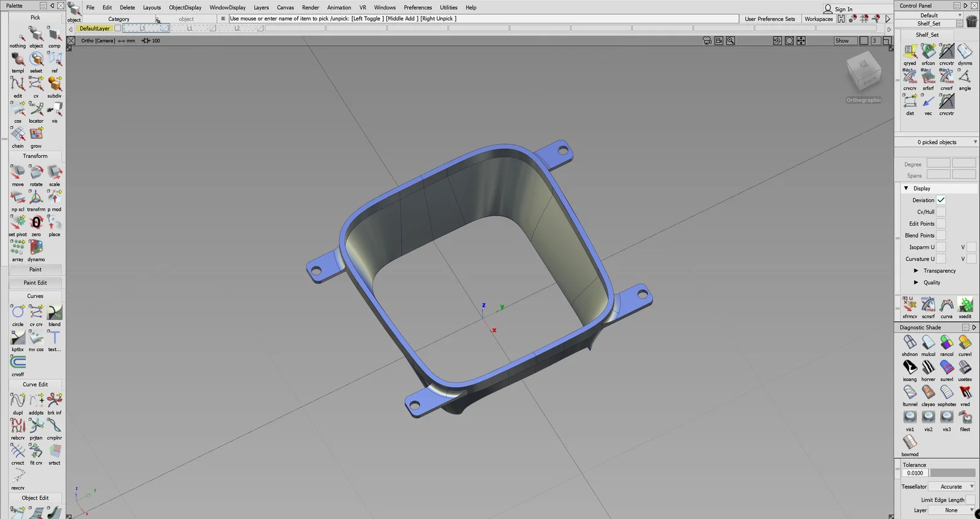Collapse the Display section
This screenshot has height=519, width=980.
click(907, 188)
